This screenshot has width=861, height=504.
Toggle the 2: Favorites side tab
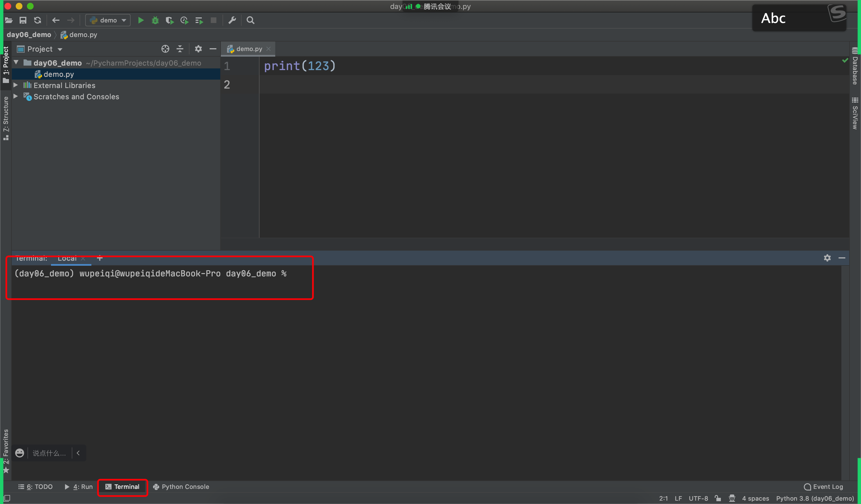click(6, 451)
